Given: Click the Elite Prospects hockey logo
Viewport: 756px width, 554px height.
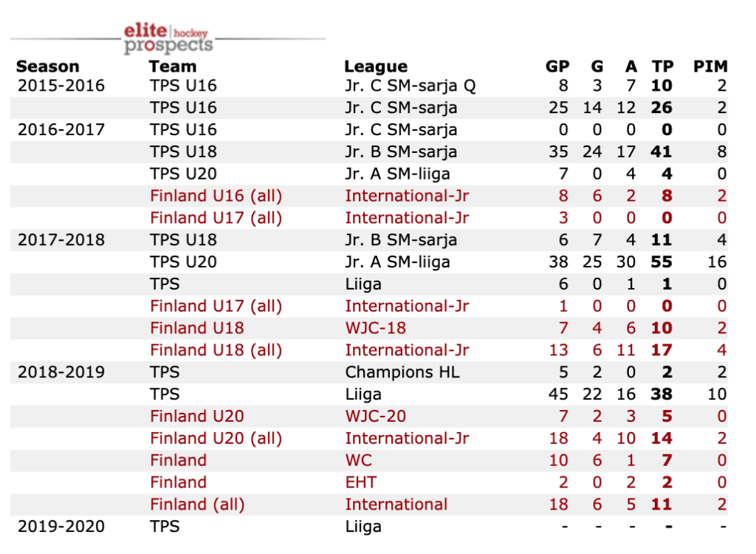Looking at the screenshot, I should coord(168,38).
